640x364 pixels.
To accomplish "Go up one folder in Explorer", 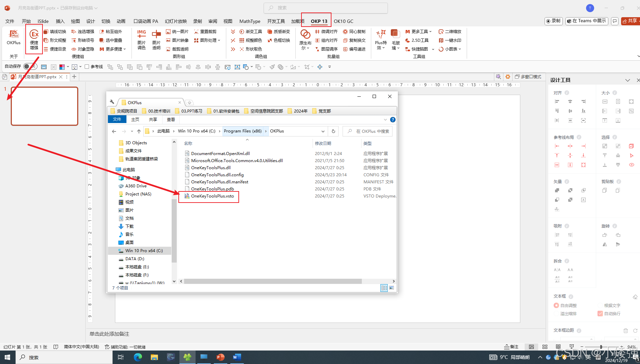I will 139,131.
